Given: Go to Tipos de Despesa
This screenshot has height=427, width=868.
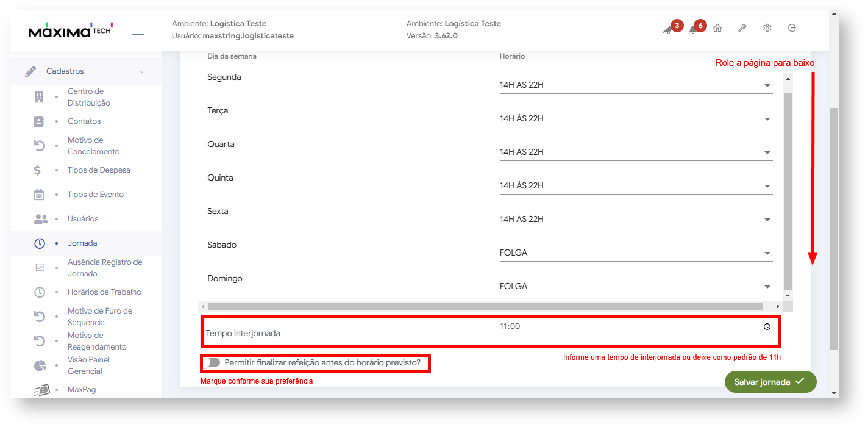Looking at the screenshot, I should pos(99,170).
